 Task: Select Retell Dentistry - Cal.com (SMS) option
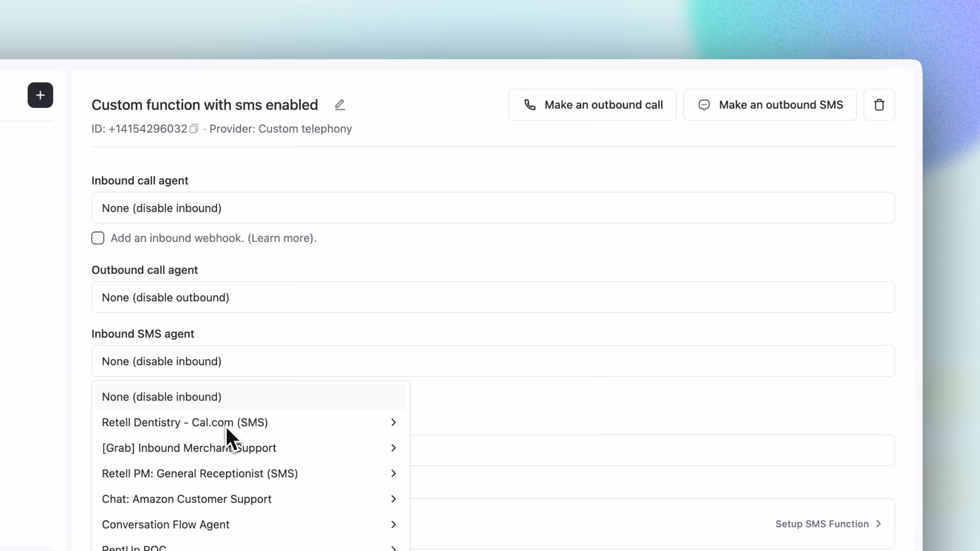tap(185, 422)
